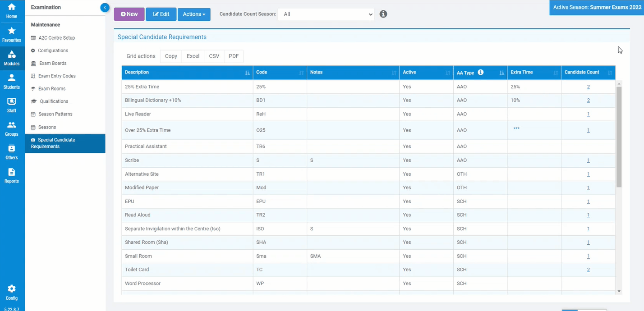Select the Practical Assistant row description
644x311 pixels.
[x=146, y=146]
